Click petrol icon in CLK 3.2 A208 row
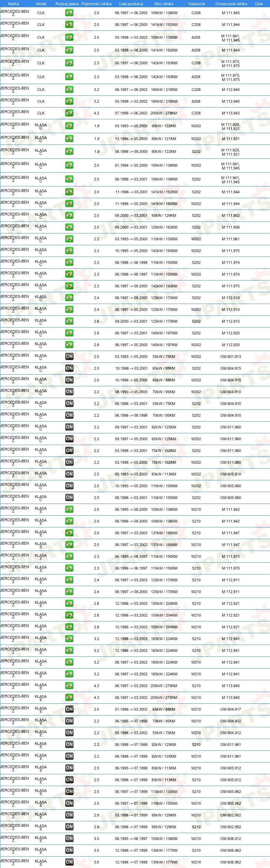The image size is (270, 868). pyautogui.click(x=69, y=101)
